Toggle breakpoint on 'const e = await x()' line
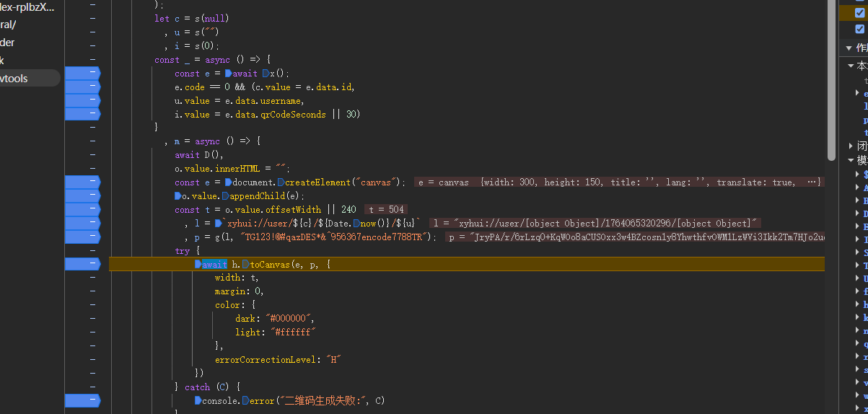The image size is (868, 414). [x=82, y=73]
